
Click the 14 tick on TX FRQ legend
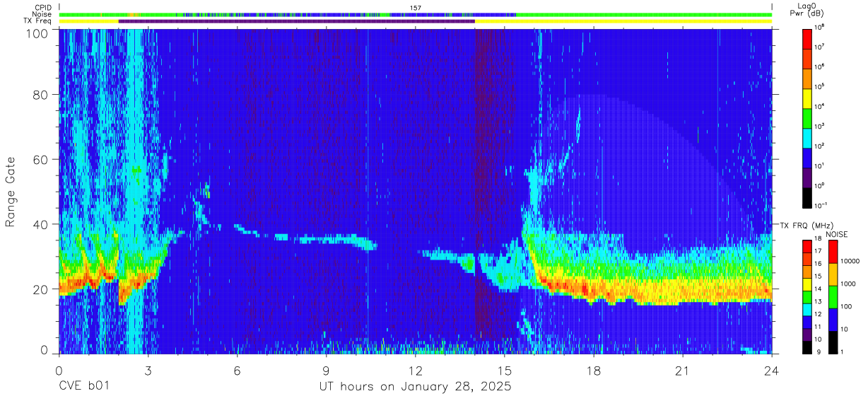[819, 289]
